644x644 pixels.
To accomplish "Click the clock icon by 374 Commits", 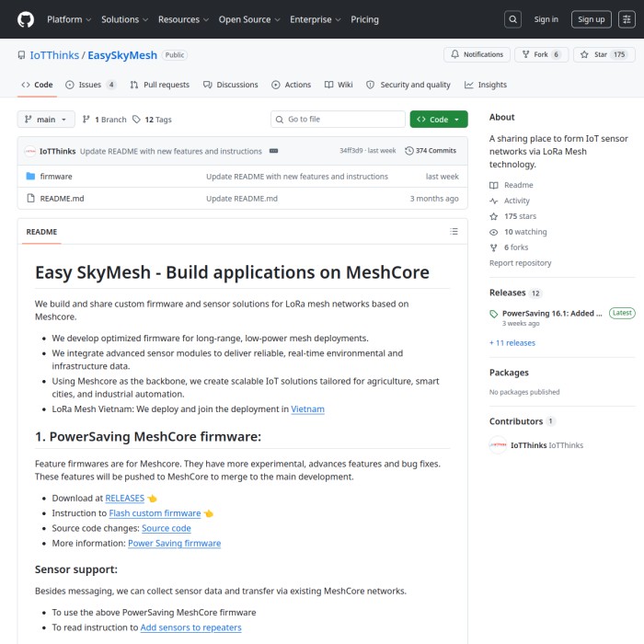I will click(408, 151).
